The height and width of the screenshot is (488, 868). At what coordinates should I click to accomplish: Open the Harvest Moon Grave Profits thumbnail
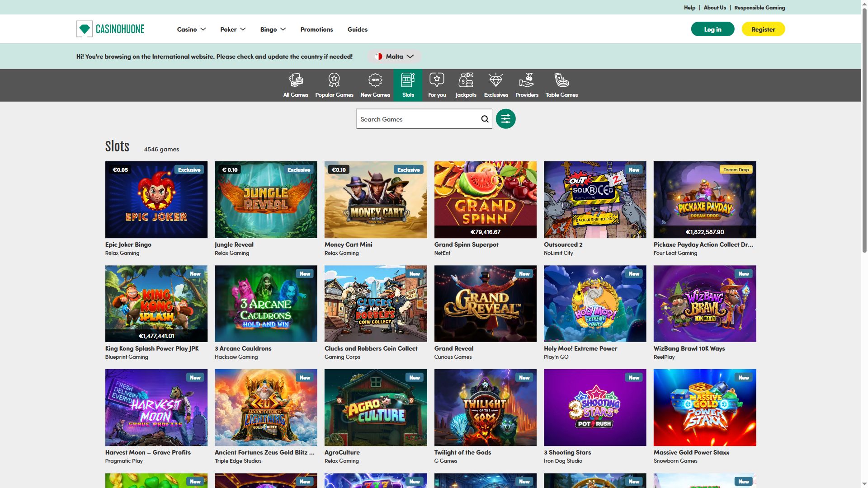(x=156, y=408)
